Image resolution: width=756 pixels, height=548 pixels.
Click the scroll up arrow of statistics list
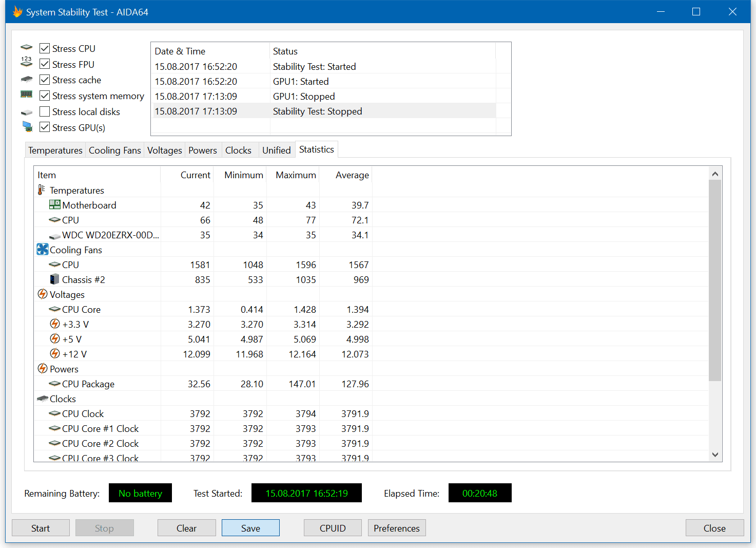(x=715, y=174)
